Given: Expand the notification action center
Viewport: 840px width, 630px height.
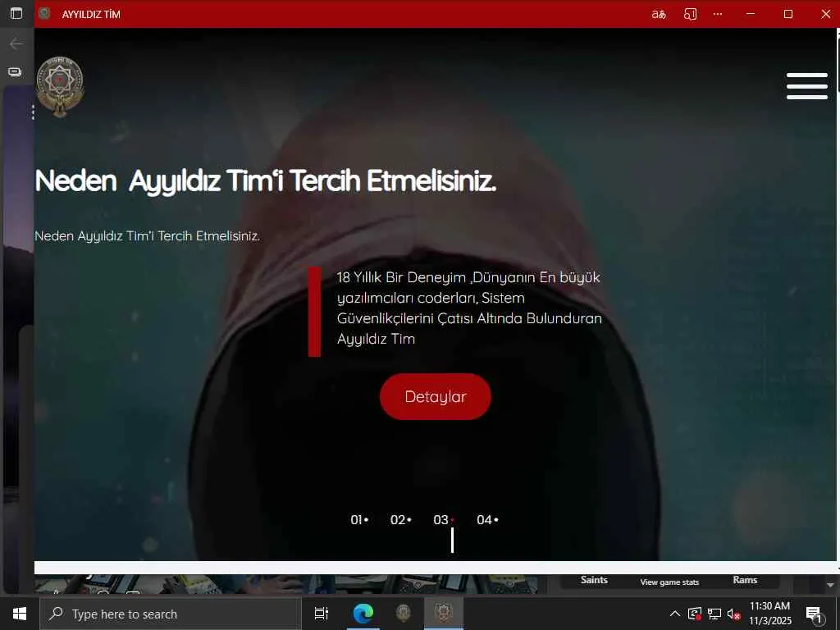Looking at the screenshot, I should (815, 614).
